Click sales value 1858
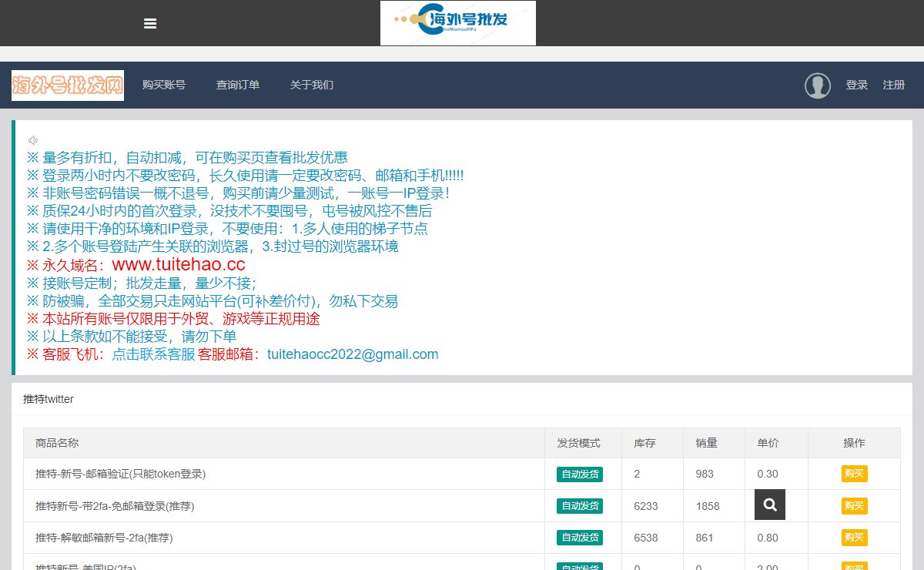Image resolution: width=924 pixels, height=570 pixels. (708, 506)
